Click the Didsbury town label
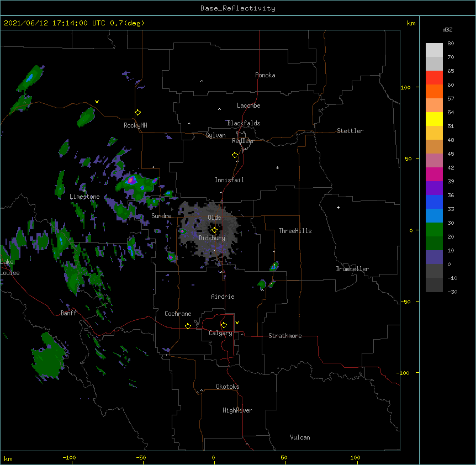This screenshot has height=465, width=476. [x=212, y=238]
